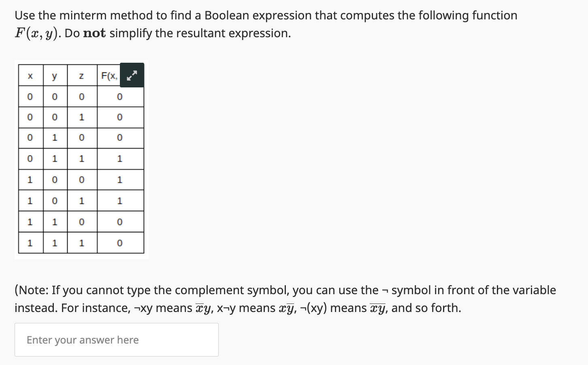Click the x value in row 1 1 0

[31, 222]
